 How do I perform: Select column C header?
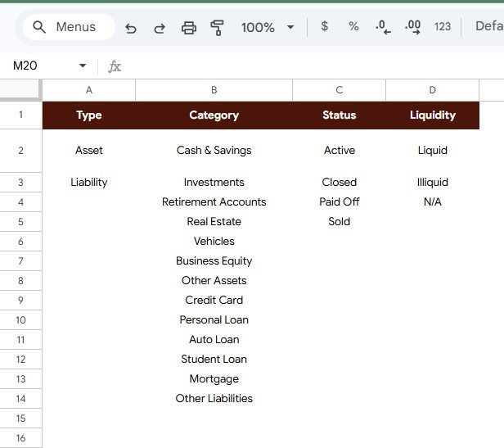click(x=339, y=90)
